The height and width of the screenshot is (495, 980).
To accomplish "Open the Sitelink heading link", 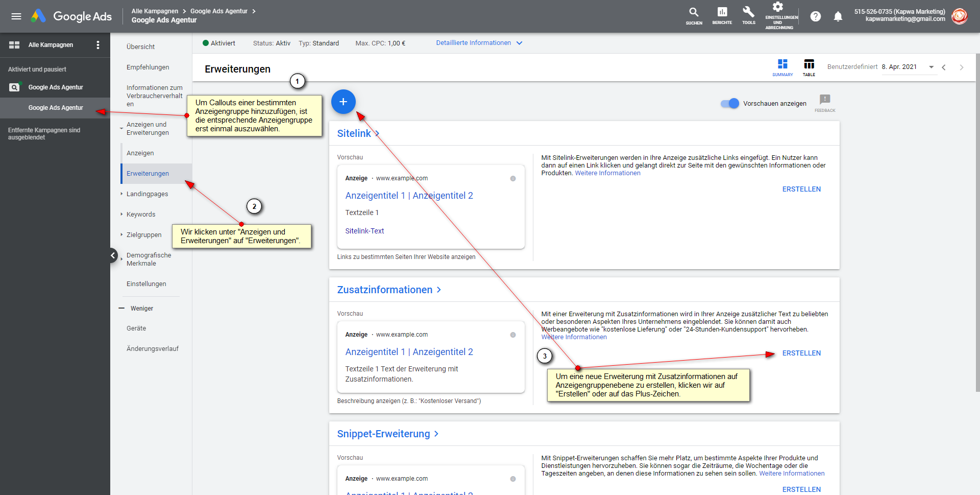I will [x=358, y=133].
